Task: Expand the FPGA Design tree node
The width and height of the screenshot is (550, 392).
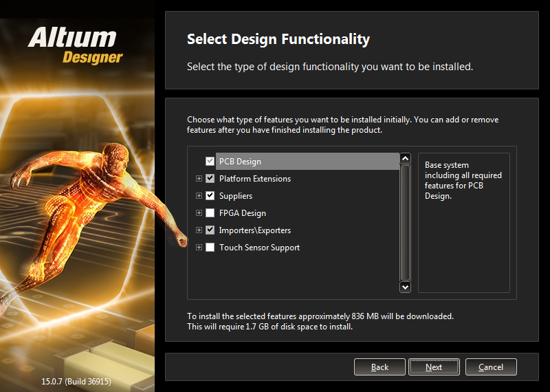Action: (199, 213)
